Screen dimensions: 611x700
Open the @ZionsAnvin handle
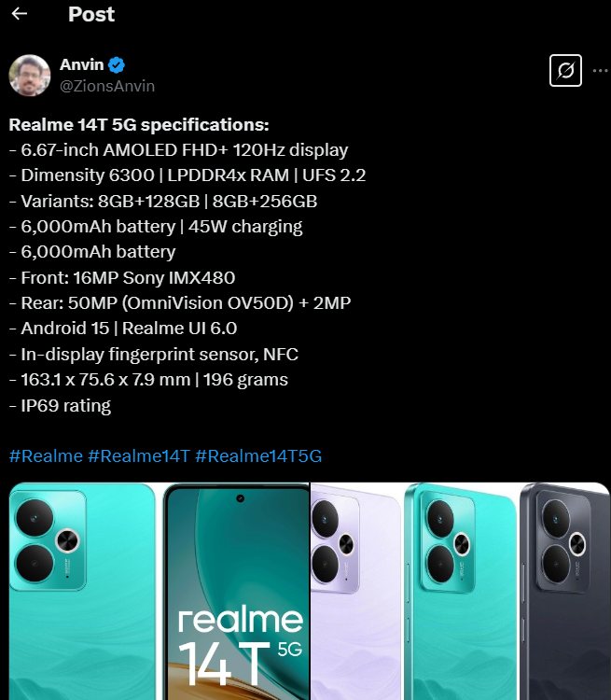coord(107,86)
